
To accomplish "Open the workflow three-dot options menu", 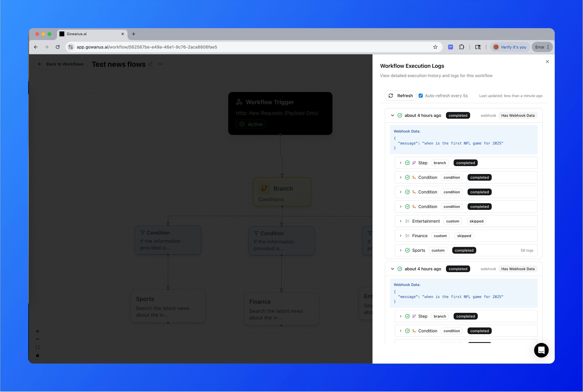I will coord(160,64).
